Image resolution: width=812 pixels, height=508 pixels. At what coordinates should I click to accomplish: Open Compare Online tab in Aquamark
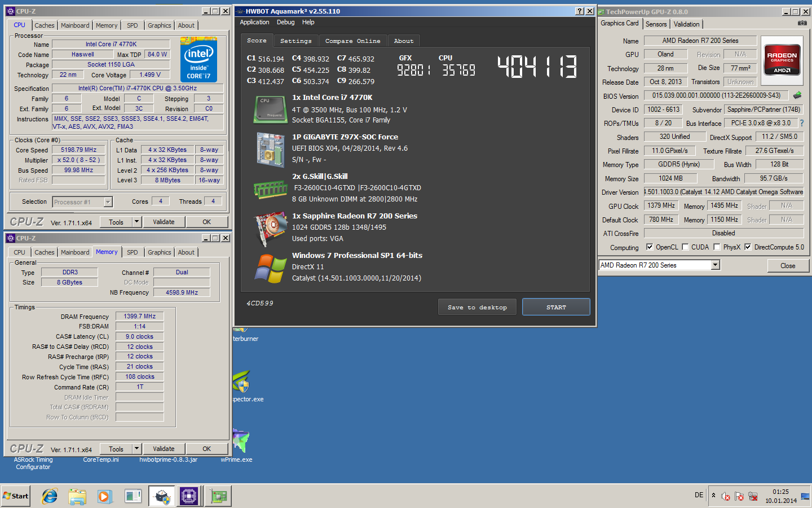pyautogui.click(x=352, y=41)
